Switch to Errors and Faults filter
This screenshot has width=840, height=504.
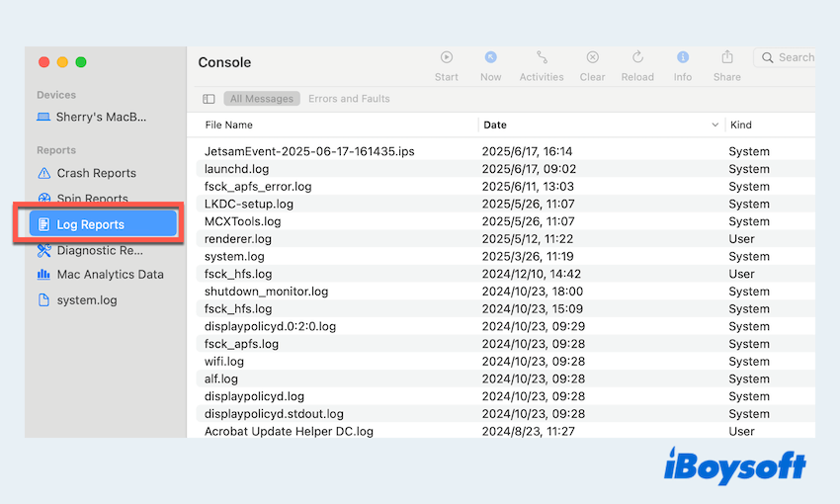[x=349, y=99]
